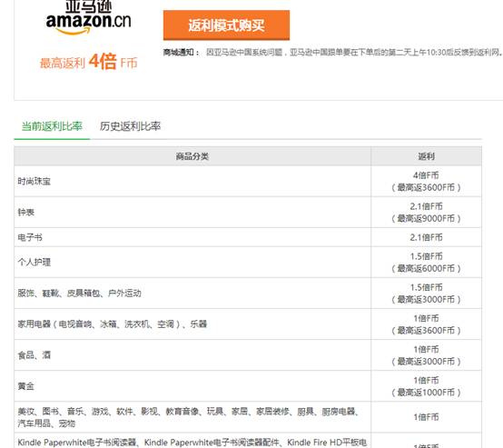Viewport: 503px width, 448px height.
Task: Click the 钟表 category row
Action: [248, 213]
